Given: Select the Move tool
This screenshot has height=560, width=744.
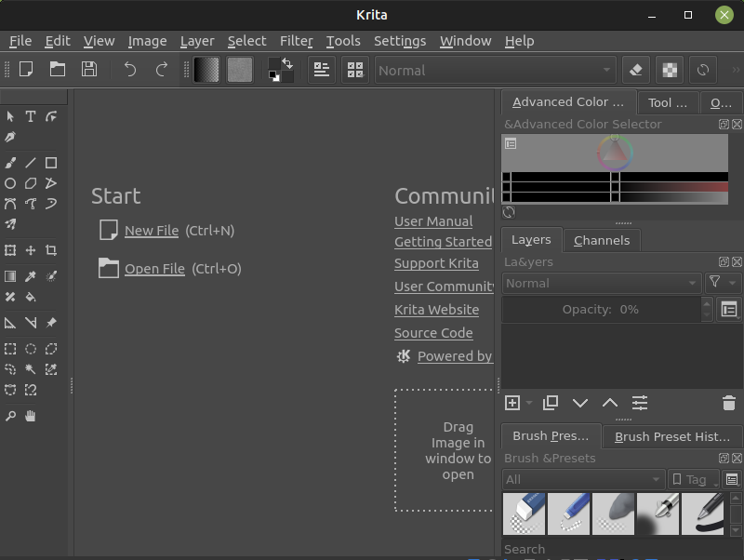Looking at the screenshot, I should pyautogui.click(x=31, y=250).
